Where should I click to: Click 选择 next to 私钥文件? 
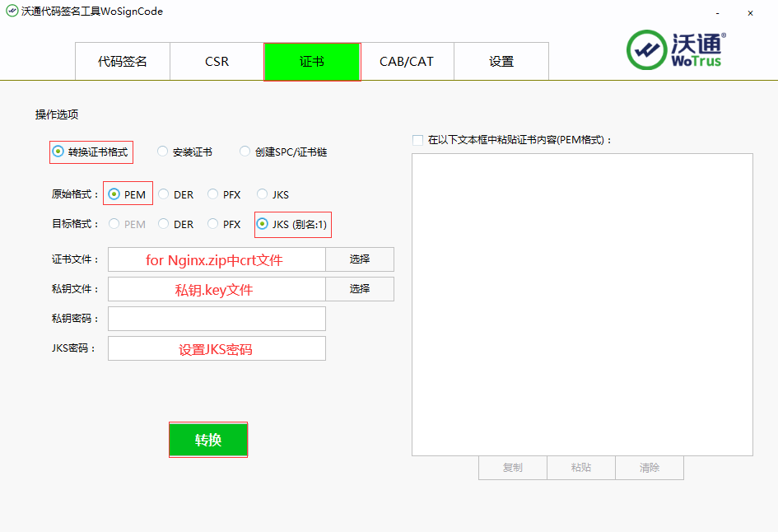(x=360, y=288)
